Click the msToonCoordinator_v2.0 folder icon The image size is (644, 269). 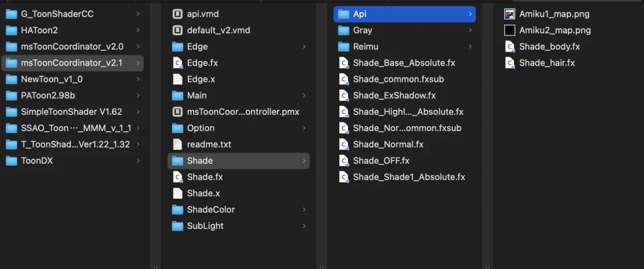pyautogui.click(x=12, y=47)
